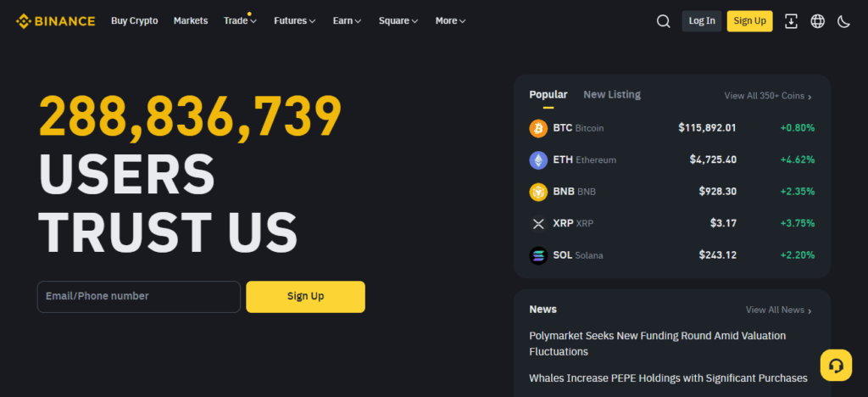Open the Polymarket funding round news headline

click(657, 344)
